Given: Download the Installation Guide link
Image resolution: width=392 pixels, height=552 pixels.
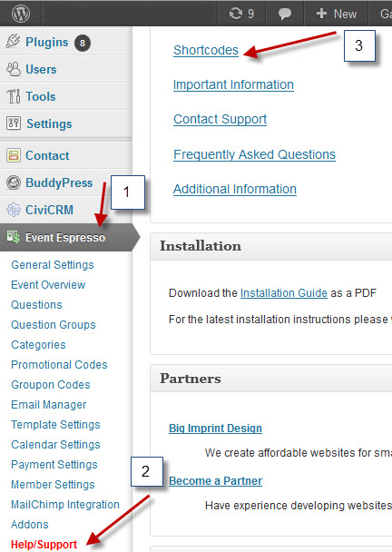Looking at the screenshot, I should (284, 293).
